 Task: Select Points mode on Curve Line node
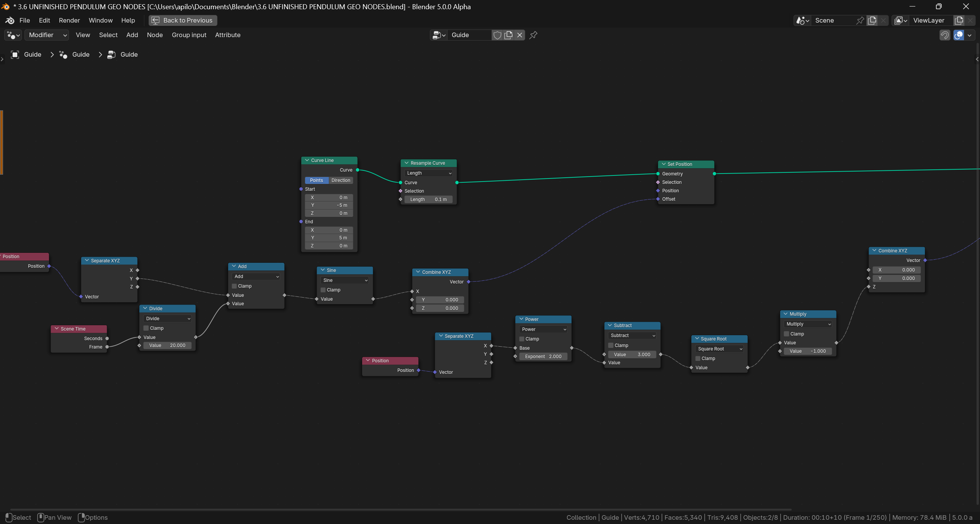317,180
